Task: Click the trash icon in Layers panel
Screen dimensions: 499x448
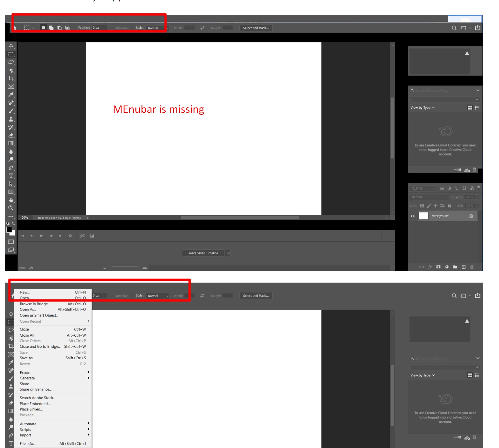Action: point(472,267)
